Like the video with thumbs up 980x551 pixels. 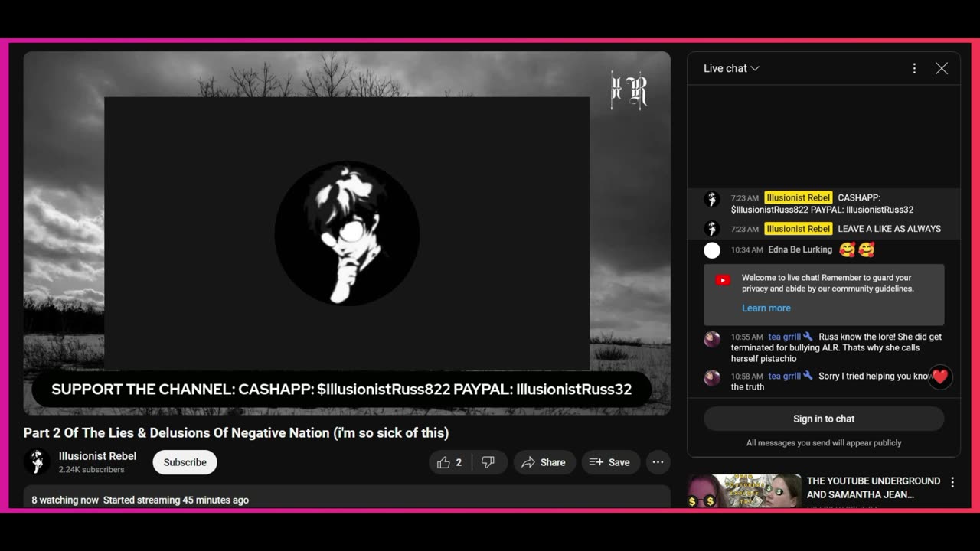tap(449, 462)
